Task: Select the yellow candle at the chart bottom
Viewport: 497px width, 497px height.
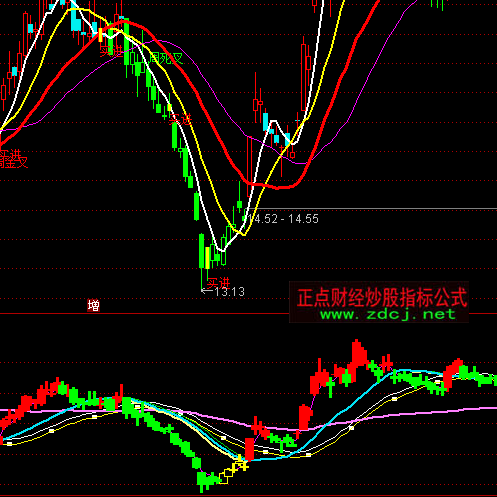Action: (x=207, y=258)
